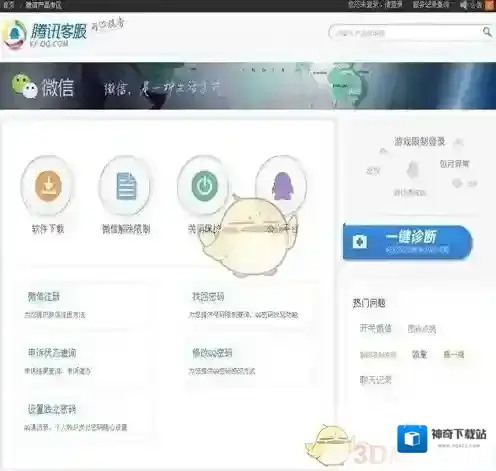Click the 微信 banner title text
Screen dimensions: 496x471
(x=57, y=88)
